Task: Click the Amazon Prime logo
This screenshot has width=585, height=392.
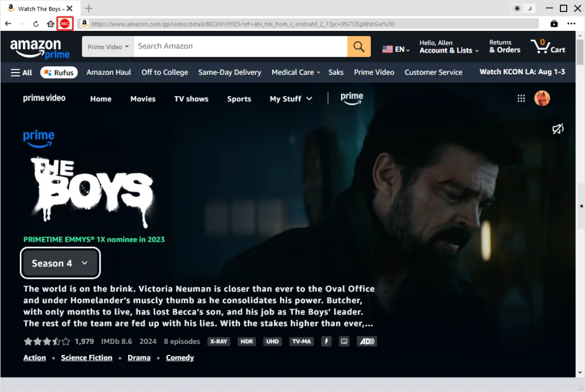Action: [39, 48]
